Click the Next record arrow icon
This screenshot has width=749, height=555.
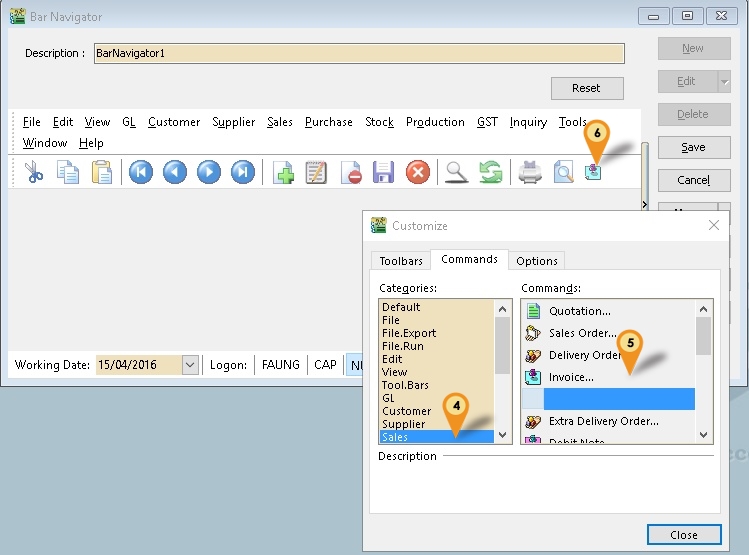click(x=209, y=172)
